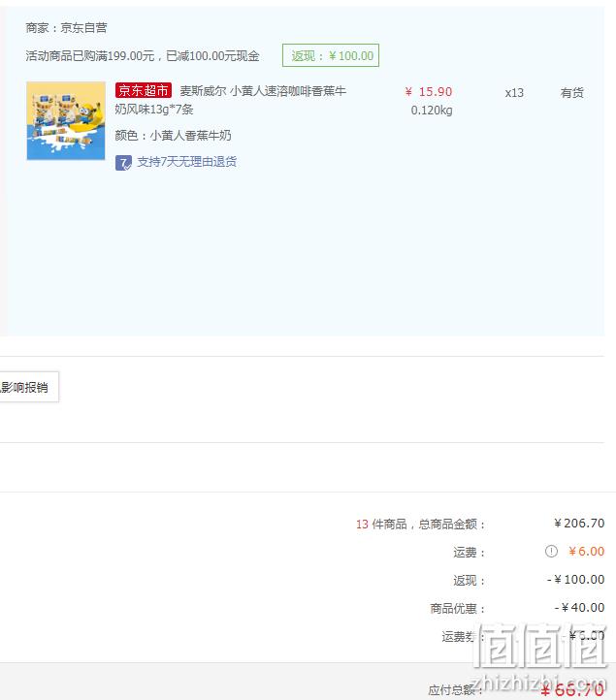616x700 pixels.
Task: Click the 颜色：小黄人香蕉牛奶 attribute text
Action: click(x=174, y=136)
